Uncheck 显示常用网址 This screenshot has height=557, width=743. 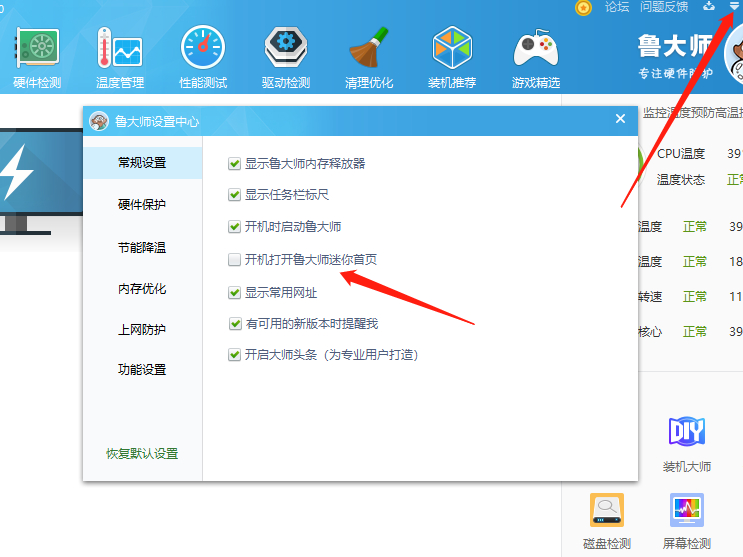[235, 292]
